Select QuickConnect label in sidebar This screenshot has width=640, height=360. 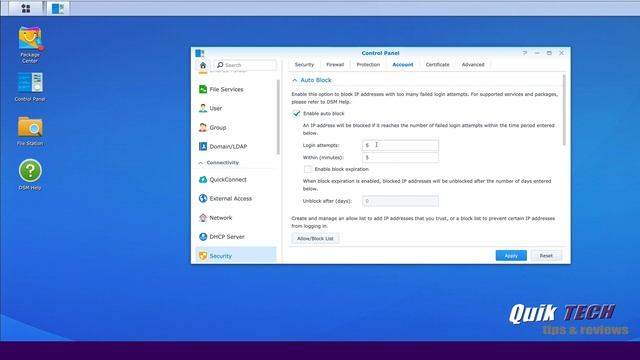pos(228,180)
